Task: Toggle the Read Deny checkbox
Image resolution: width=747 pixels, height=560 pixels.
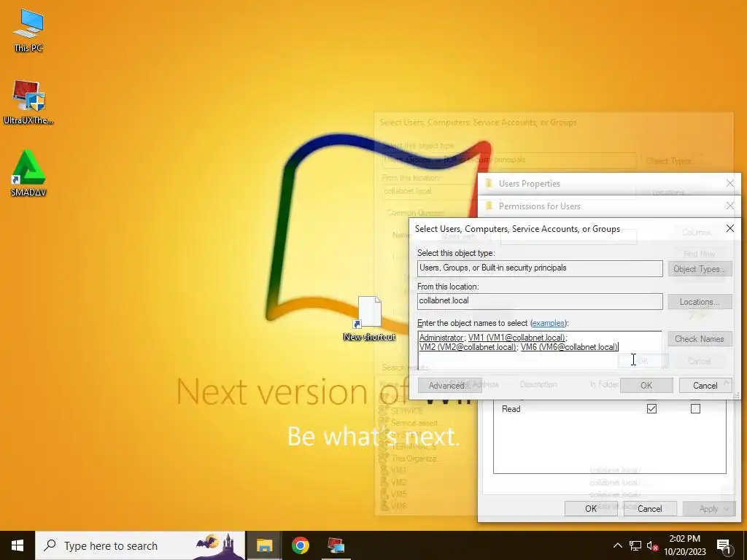Action: (695, 408)
